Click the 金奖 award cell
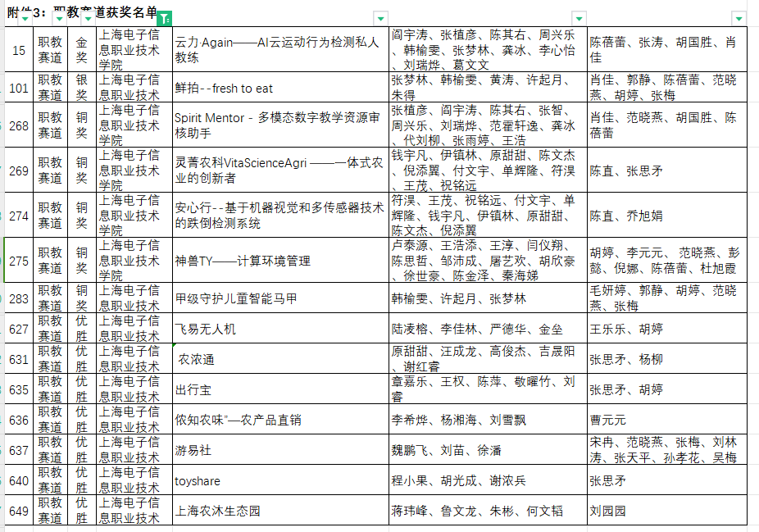 click(82, 50)
